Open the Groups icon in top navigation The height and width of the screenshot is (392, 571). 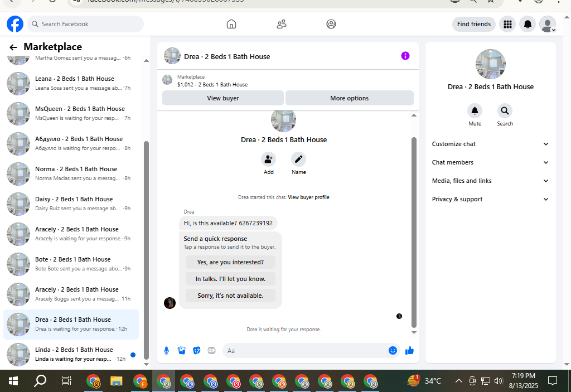coord(331,24)
